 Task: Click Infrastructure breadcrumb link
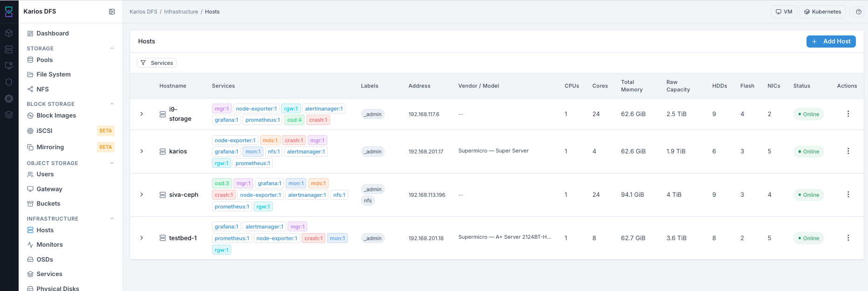(181, 12)
